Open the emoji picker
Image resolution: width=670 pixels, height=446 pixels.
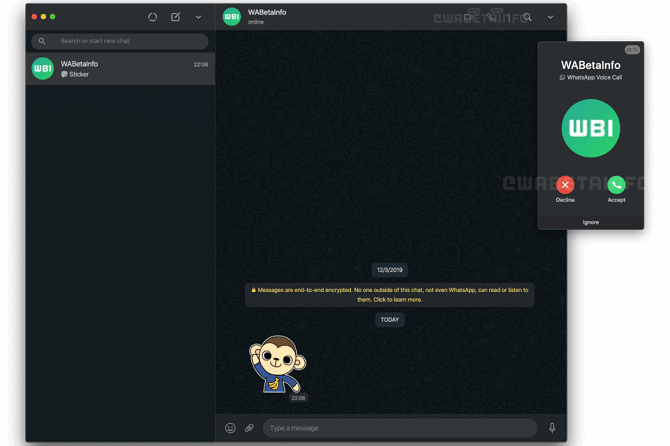(x=230, y=428)
